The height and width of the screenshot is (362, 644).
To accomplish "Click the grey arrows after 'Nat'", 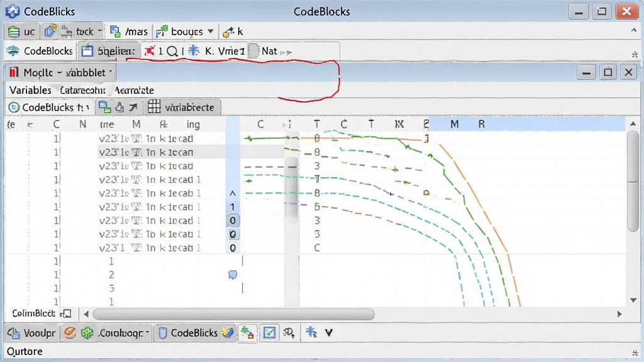I will click(x=286, y=52).
